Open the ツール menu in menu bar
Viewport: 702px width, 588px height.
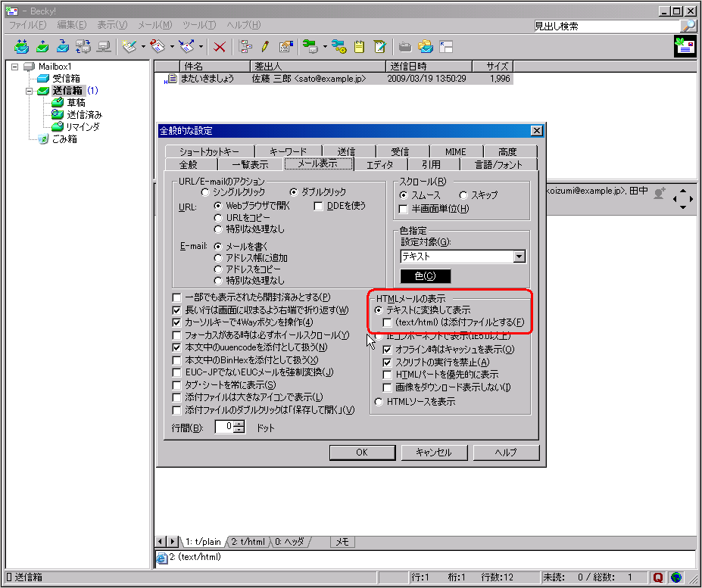(199, 25)
